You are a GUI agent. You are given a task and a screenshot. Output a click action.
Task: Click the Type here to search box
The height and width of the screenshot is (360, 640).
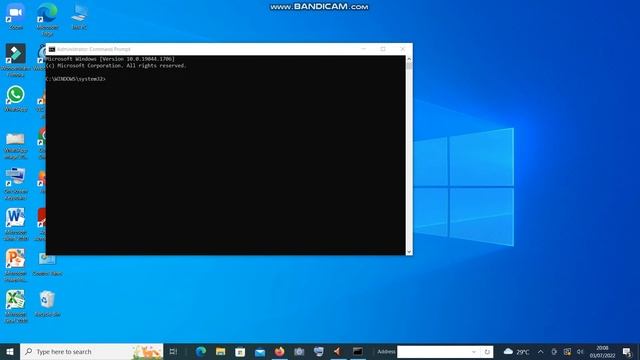(92, 351)
